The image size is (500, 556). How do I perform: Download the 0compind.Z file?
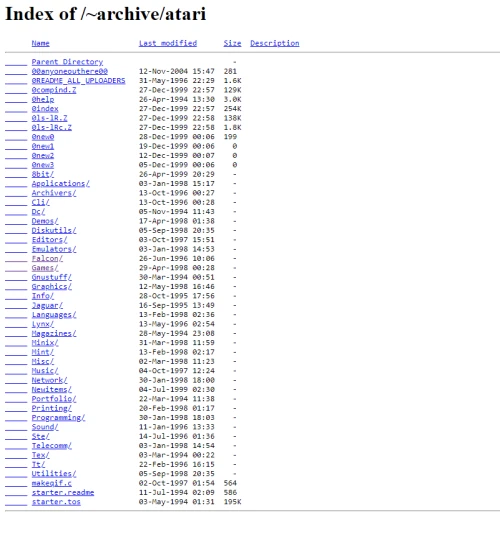(54, 90)
